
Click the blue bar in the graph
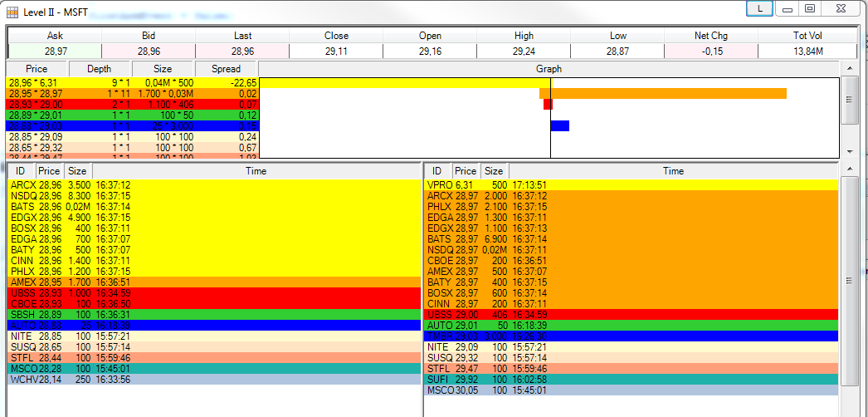pyautogui.click(x=560, y=126)
